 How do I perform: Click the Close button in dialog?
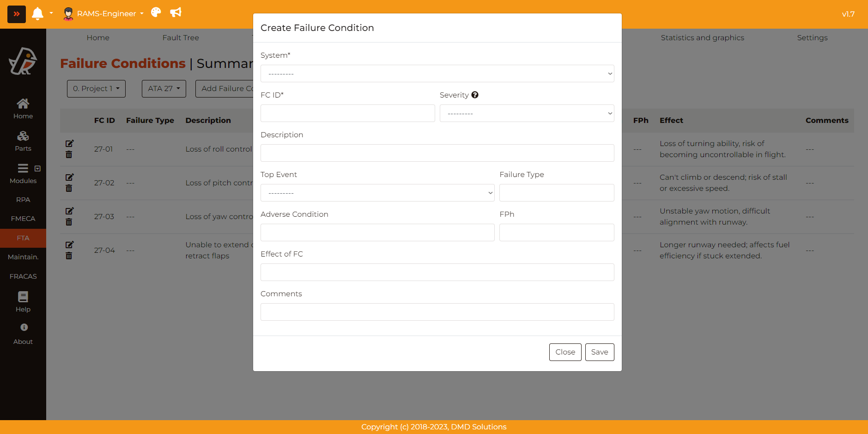[x=565, y=352]
